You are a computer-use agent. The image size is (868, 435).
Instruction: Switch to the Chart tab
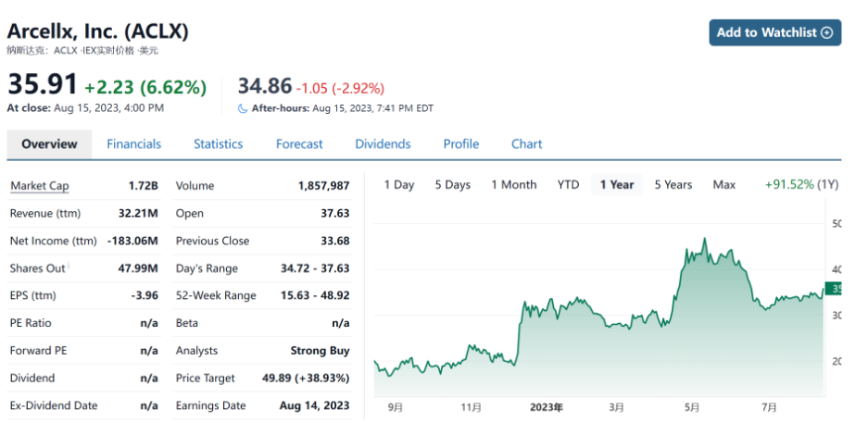(x=526, y=144)
